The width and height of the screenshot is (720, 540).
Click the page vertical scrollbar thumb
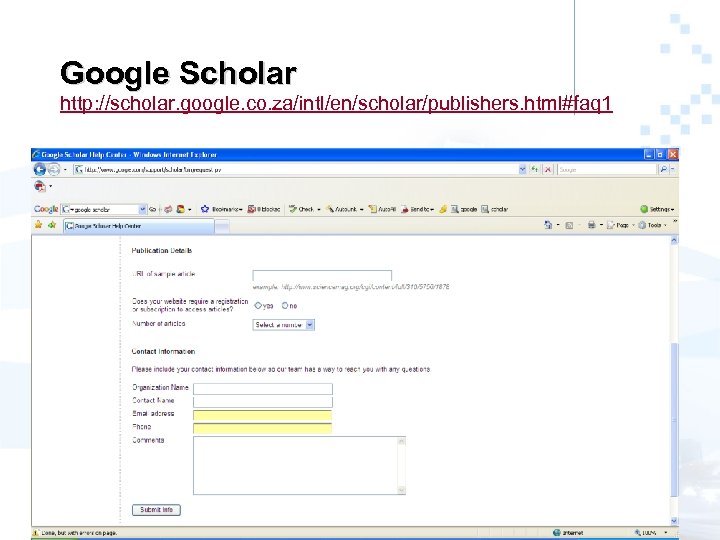click(674, 419)
